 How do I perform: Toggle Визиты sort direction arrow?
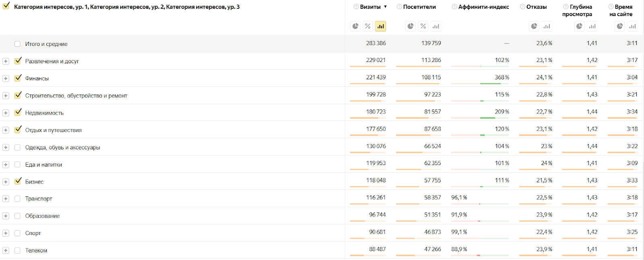pos(385,7)
